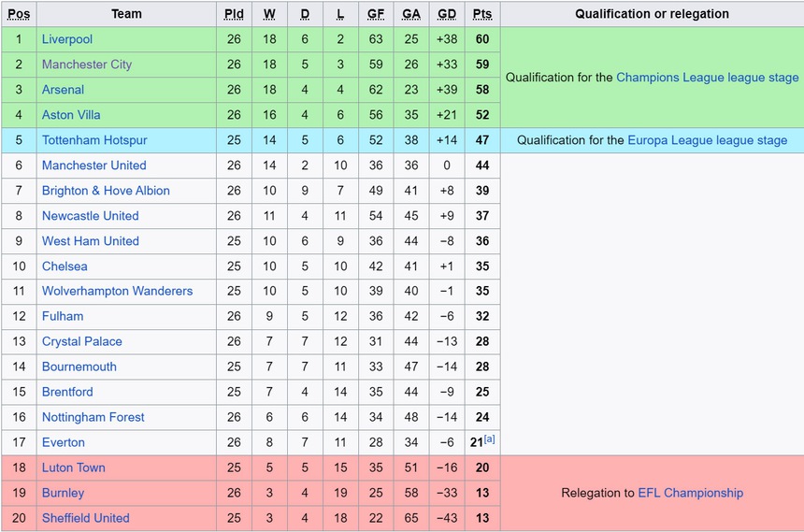Click the Manchester City link

click(x=87, y=65)
